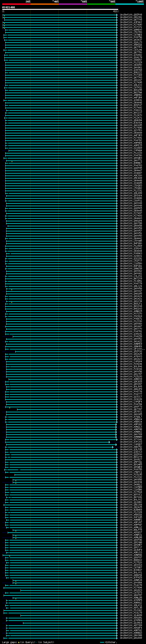
Task: Select hit UniRef100_Q39831
Action: pos(131,100)
